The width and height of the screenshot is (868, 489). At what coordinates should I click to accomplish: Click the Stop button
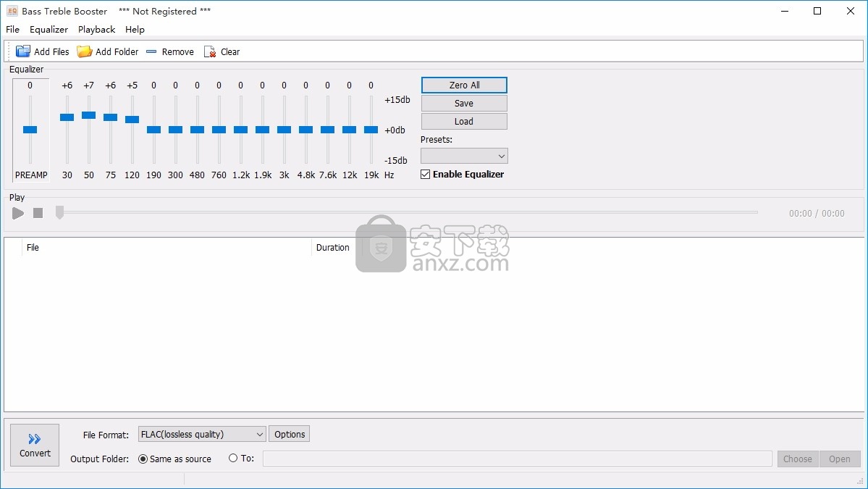pyautogui.click(x=38, y=213)
